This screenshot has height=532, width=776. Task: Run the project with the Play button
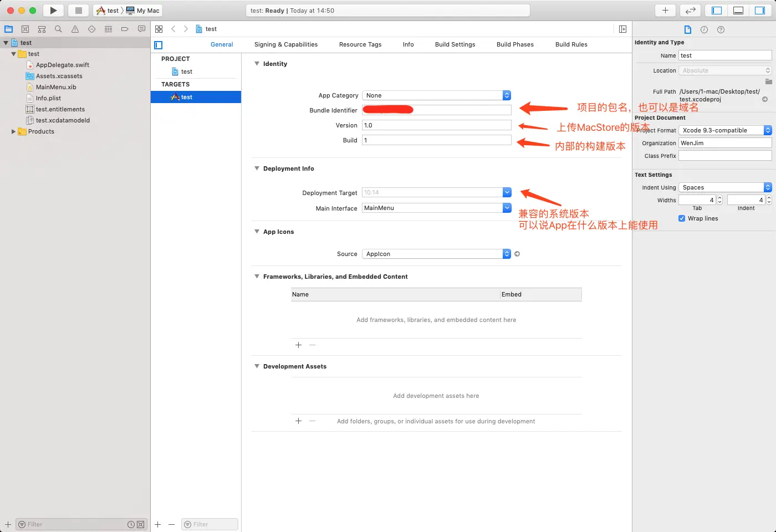53,11
